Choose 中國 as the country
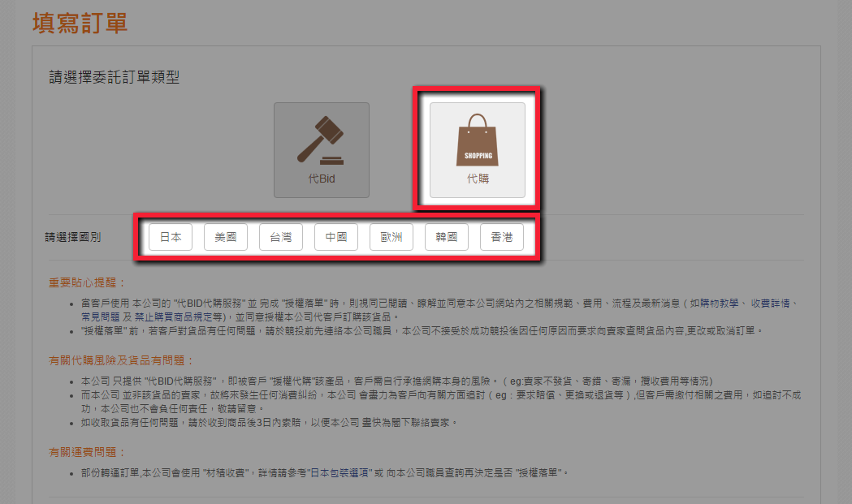Image resolution: width=852 pixels, height=504 pixels. [x=336, y=237]
